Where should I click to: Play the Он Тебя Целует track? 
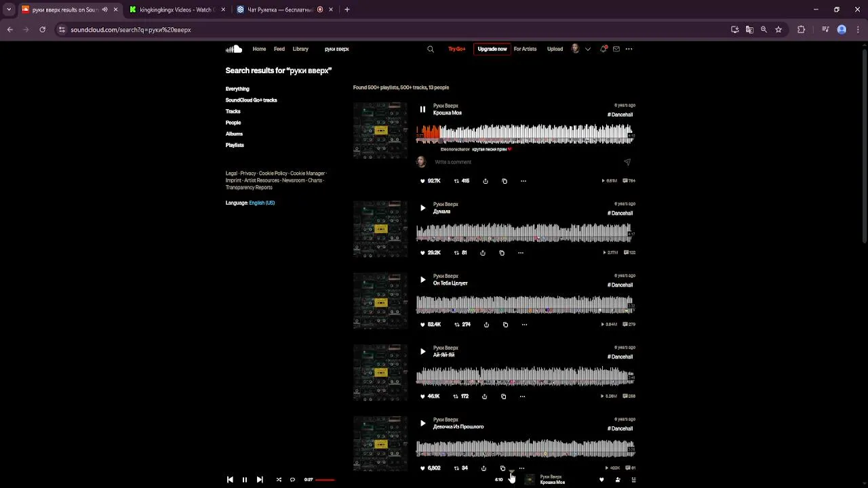tap(422, 280)
